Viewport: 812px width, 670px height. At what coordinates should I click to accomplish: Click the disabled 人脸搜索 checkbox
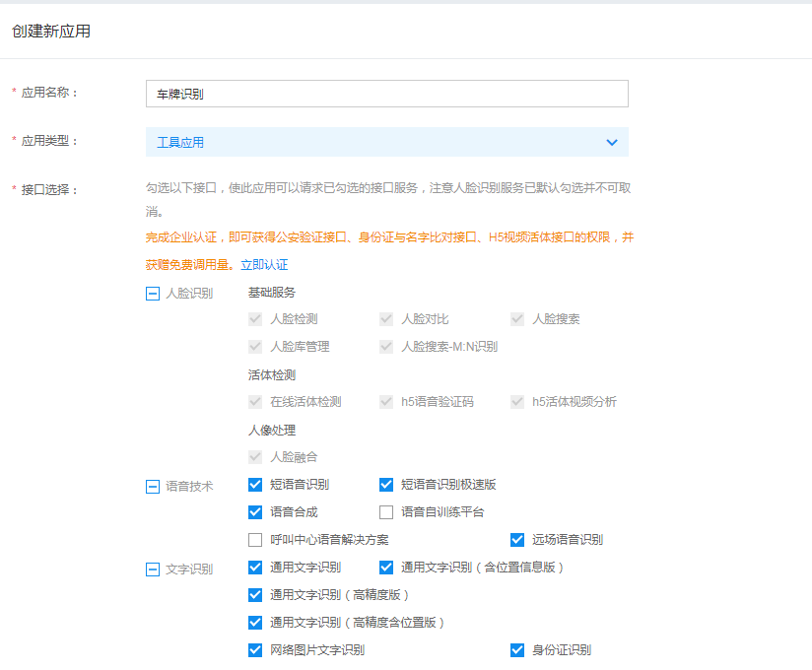point(516,319)
